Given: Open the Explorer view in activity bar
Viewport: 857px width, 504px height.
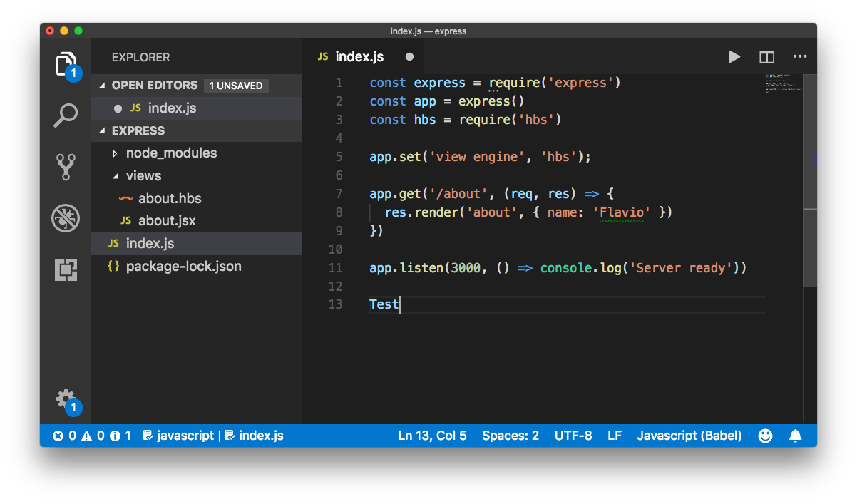Looking at the screenshot, I should [x=66, y=64].
